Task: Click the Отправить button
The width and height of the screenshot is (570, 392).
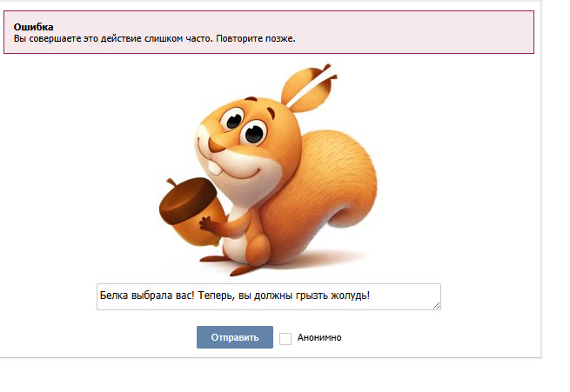Action: pyautogui.click(x=235, y=337)
